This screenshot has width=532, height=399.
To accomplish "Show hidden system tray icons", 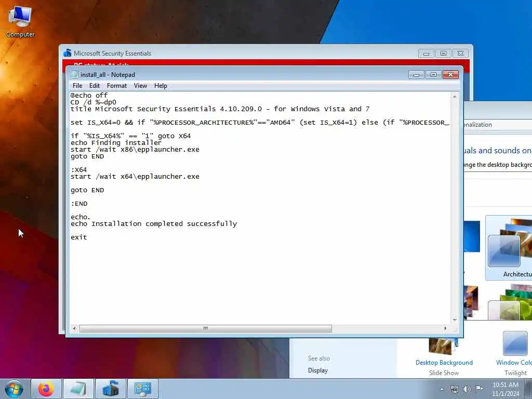I will (442, 389).
